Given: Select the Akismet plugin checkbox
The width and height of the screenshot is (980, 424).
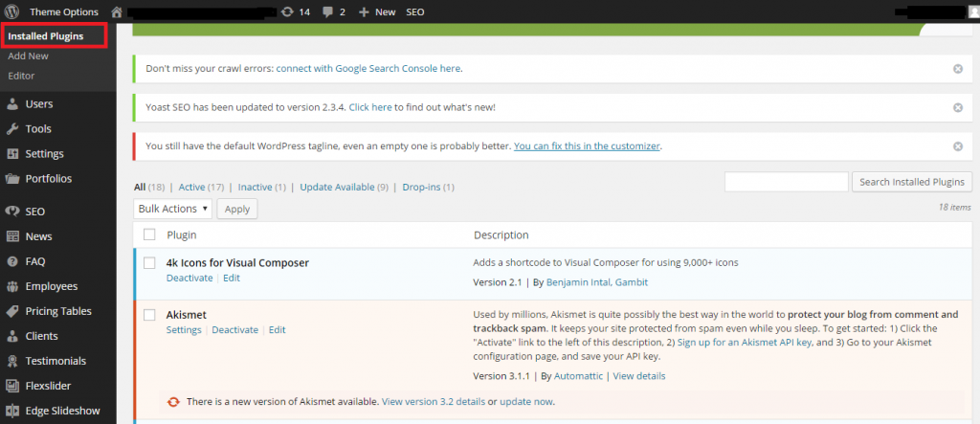Looking at the screenshot, I should click(149, 314).
